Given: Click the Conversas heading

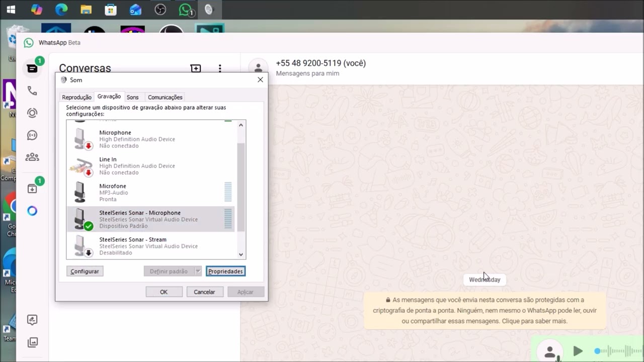Looking at the screenshot, I should pyautogui.click(x=85, y=68).
